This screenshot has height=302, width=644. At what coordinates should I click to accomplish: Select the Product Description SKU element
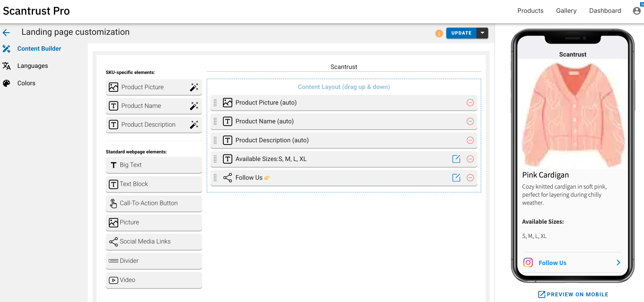(154, 124)
